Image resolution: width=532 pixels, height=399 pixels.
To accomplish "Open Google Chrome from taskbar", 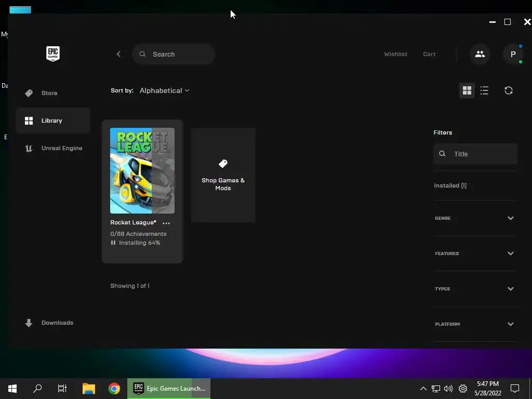I will click(x=114, y=389).
